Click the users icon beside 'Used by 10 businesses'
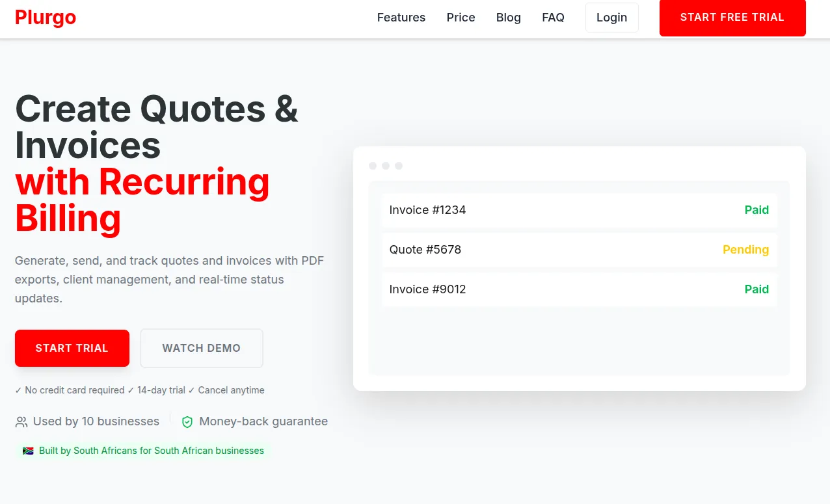This screenshot has width=830, height=504. [20, 421]
